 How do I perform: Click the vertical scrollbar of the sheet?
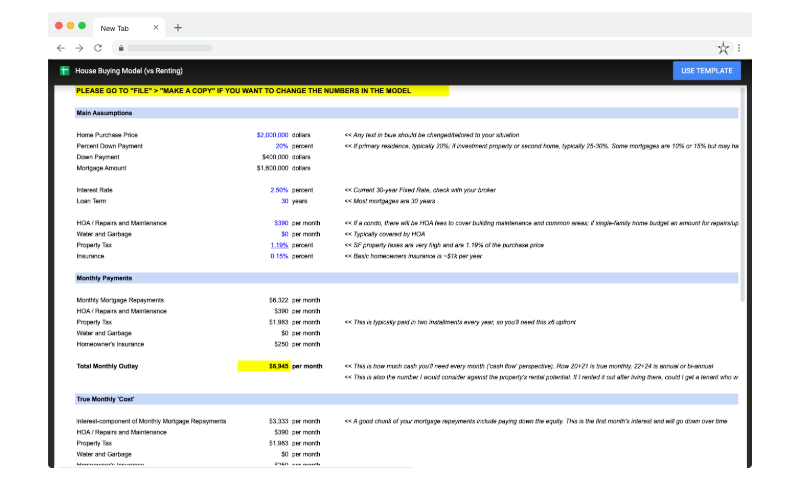point(743,194)
